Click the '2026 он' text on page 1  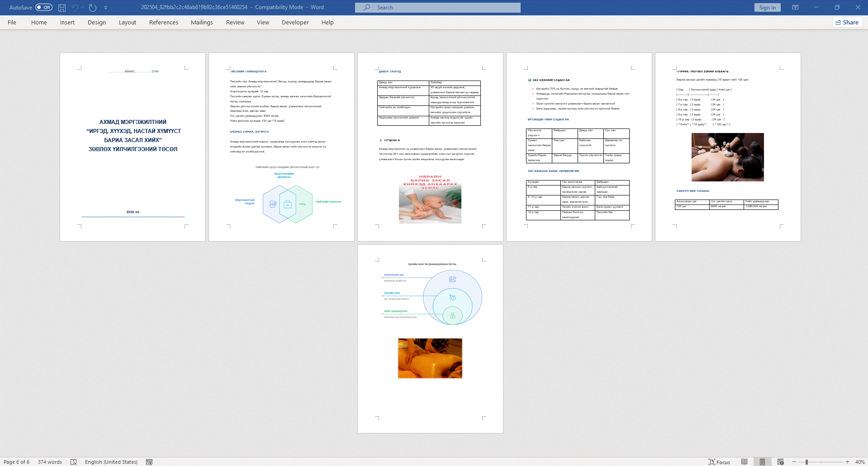[x=133, y=212]
